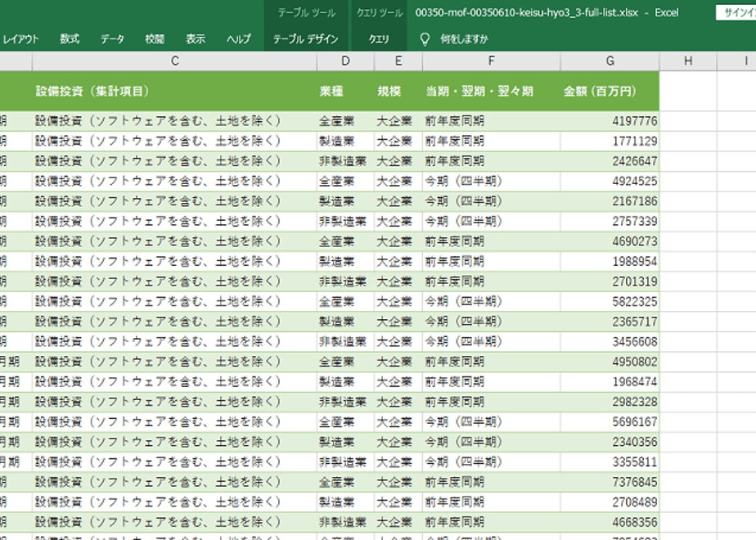Select the クエリ tab
756x540 pixels.
click(x=379, y=39)
